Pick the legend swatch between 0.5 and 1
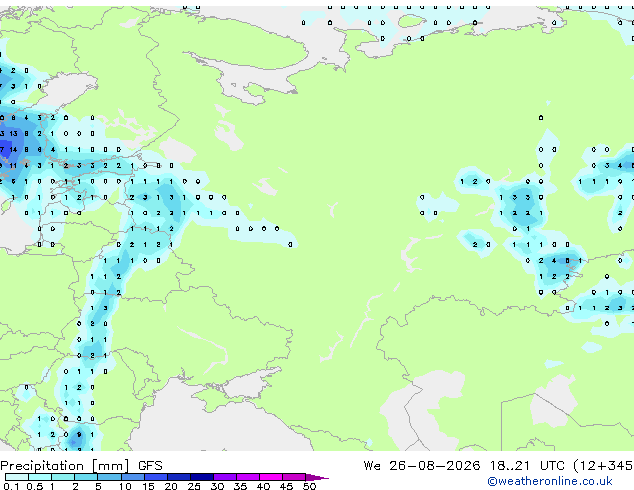Image resolution: width=634 pixels, height=490 pixels. click(x=40, y=477)
